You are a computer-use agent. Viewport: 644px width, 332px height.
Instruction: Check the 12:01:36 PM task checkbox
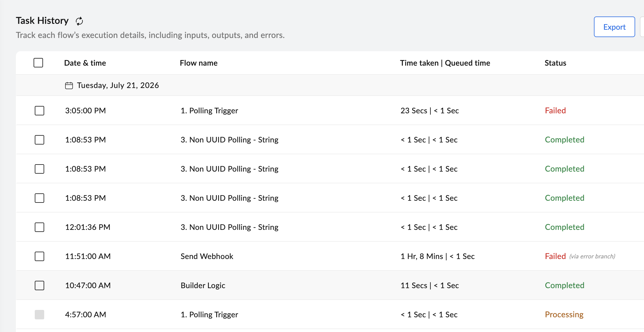pos(39,227)
